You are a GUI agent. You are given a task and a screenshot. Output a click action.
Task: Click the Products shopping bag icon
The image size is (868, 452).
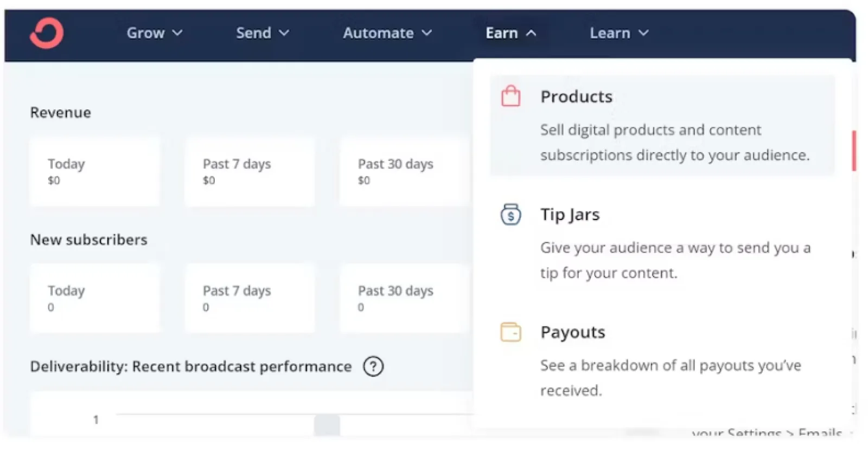(510, 96)
